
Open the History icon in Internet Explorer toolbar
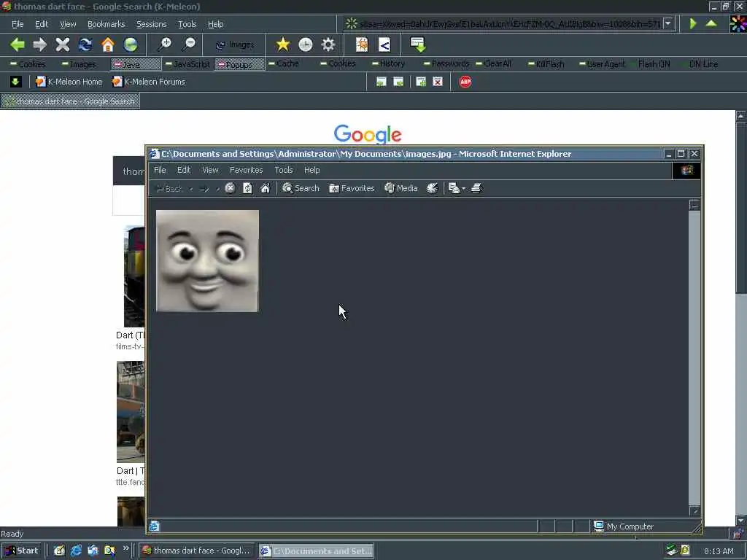tap(432, 188)
